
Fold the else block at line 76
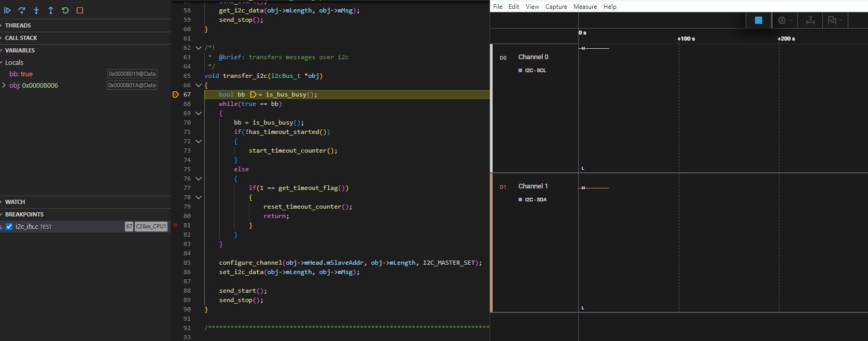[x=199, y=179]
